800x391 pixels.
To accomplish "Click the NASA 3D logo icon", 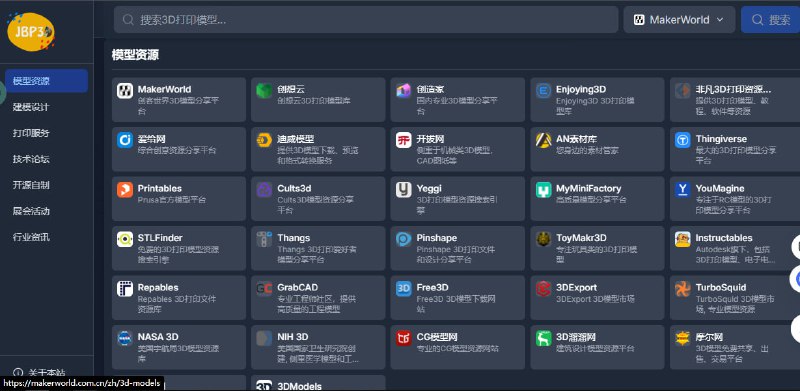I will 124,338.
